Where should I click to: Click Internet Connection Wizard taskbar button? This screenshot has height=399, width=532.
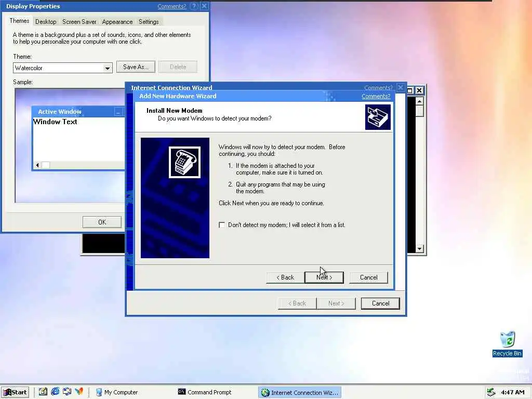tap(300, 393)
